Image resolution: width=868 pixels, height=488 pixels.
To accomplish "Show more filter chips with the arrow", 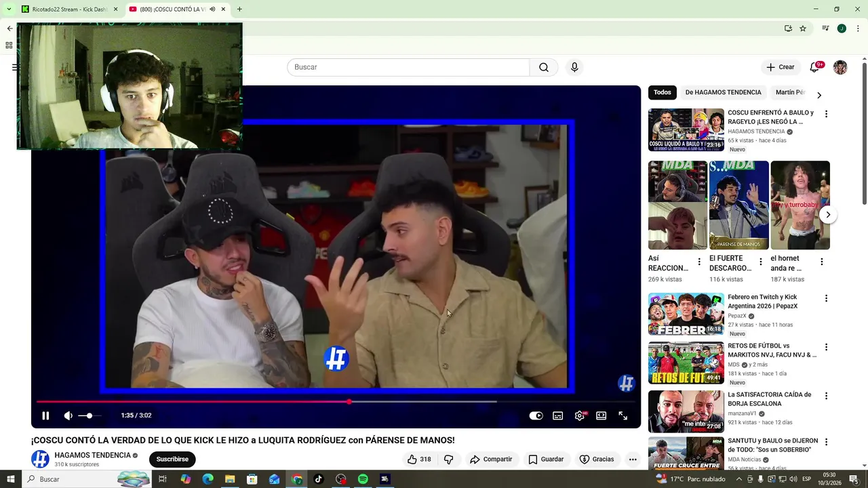I will 818,95.
